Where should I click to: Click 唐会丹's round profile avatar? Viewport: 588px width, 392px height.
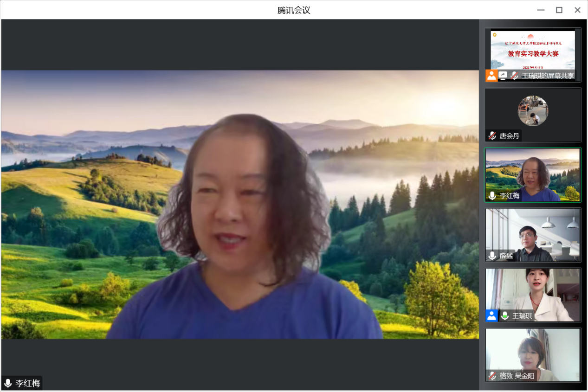click(x=533, y=111)
